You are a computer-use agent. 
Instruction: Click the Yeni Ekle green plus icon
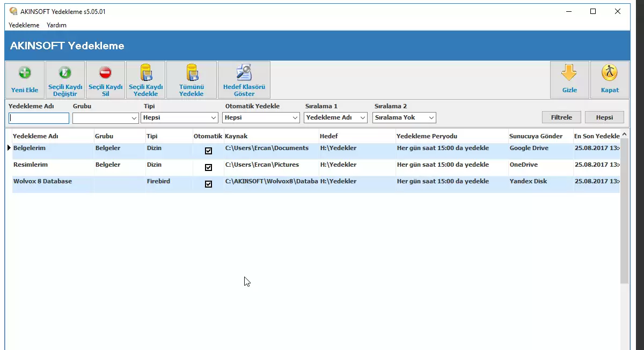(x=25, y=73)
